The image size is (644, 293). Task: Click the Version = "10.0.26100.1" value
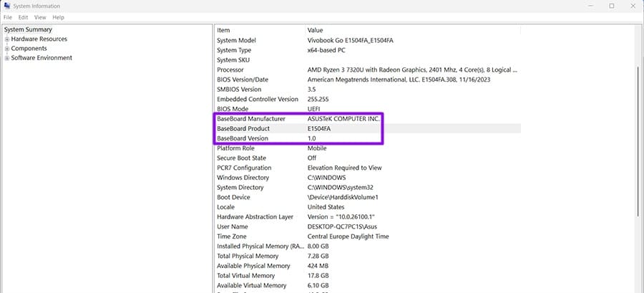tap(342, 217)
